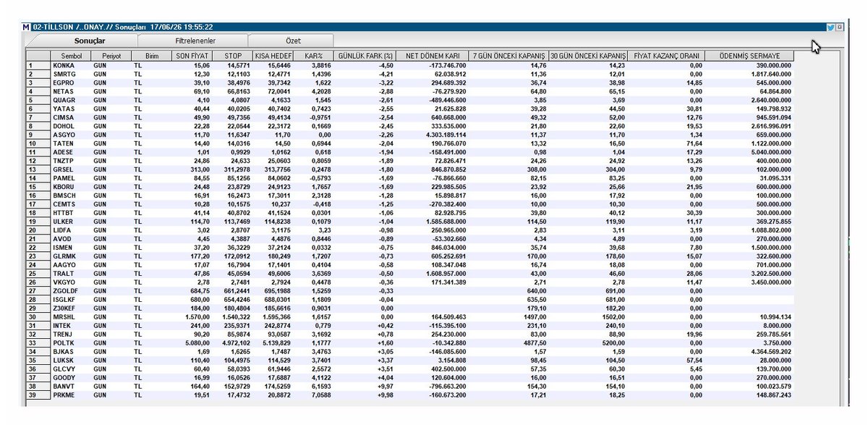This screenshot has height=425, width=868.
Task: Click 7 GÜN ÖNCEKİ KAPANIŞ header
Action: 508,56
